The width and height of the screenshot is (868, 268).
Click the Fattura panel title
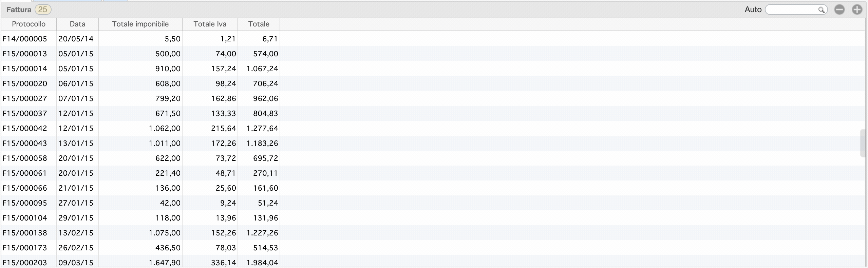(x=19, y=9)
